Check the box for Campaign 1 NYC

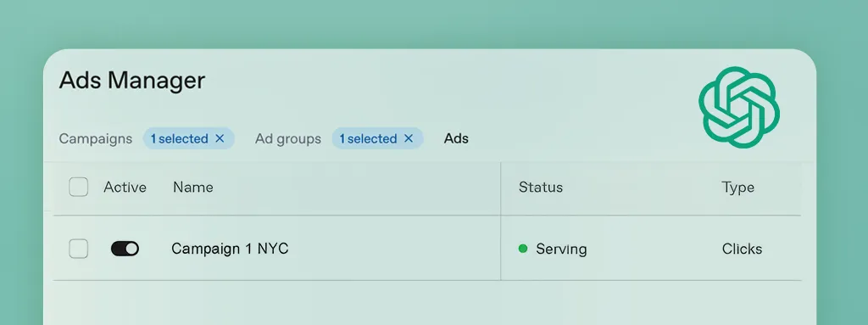coord(79,249)
